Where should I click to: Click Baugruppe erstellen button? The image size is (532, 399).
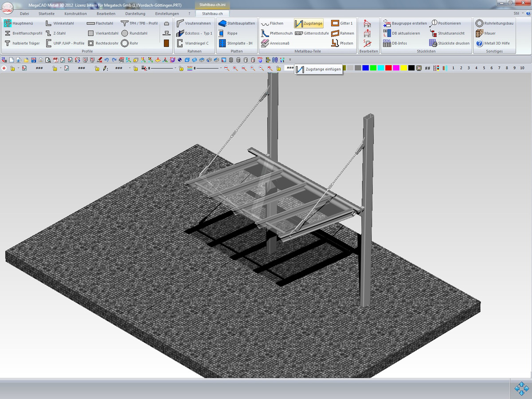(x=405, y=23)
